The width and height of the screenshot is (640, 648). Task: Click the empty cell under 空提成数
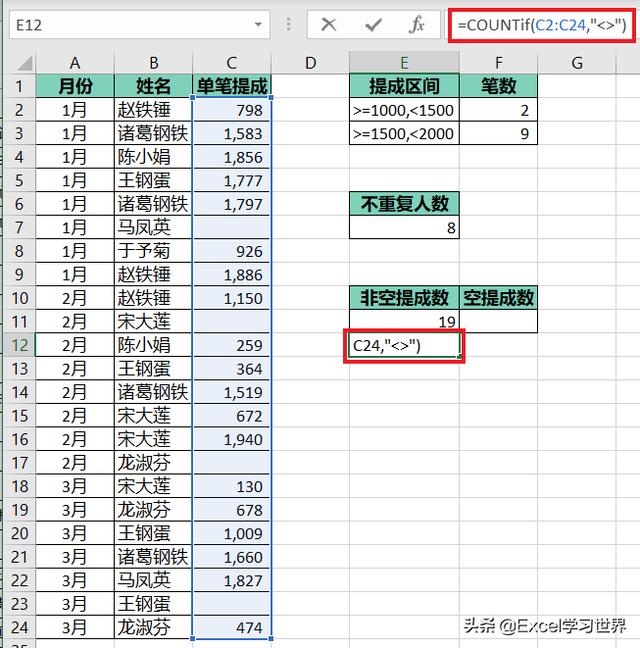tap(498, 321)
